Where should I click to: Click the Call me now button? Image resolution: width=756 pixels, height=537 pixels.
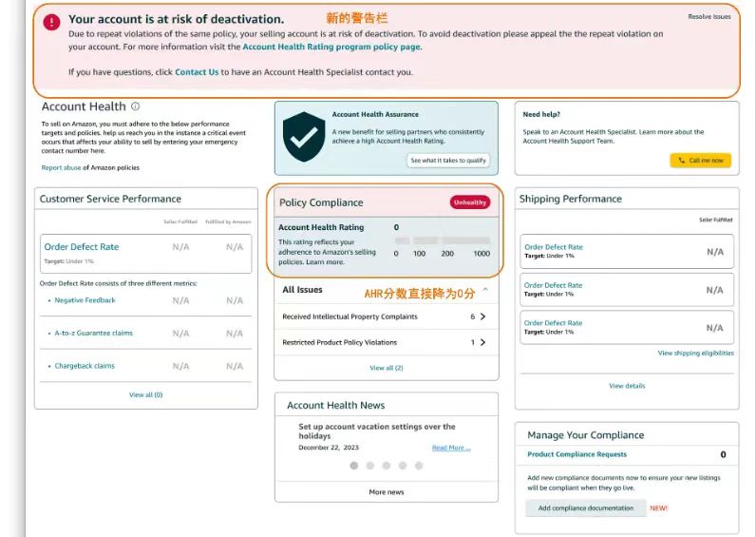pyautogui.click(x=701, y=161)
